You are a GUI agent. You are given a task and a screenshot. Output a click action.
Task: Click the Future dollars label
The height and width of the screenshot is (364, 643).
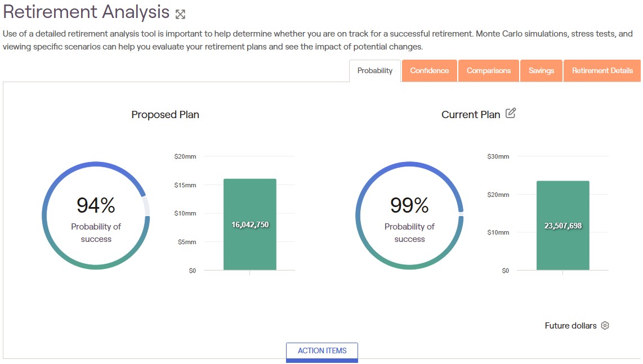(x=570, y=326)
